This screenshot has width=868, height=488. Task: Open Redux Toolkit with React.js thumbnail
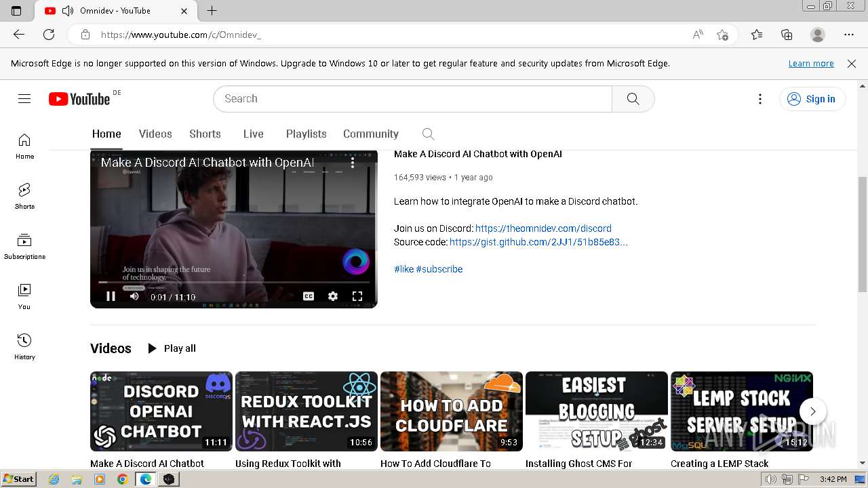[307, 411]
